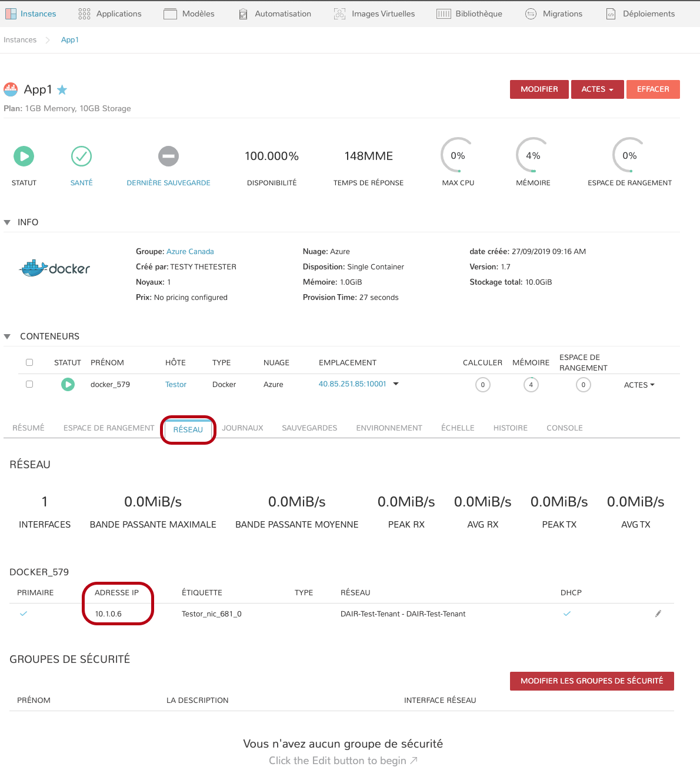Open the Azure Canada group link
Viewport: 700px width, 770px height.
tap(190, 251)
